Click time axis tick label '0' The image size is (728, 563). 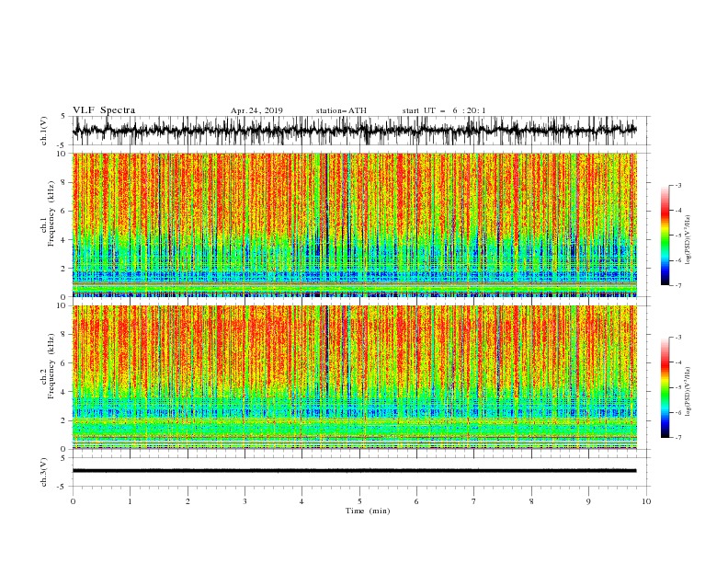click(x=73, y=501)
